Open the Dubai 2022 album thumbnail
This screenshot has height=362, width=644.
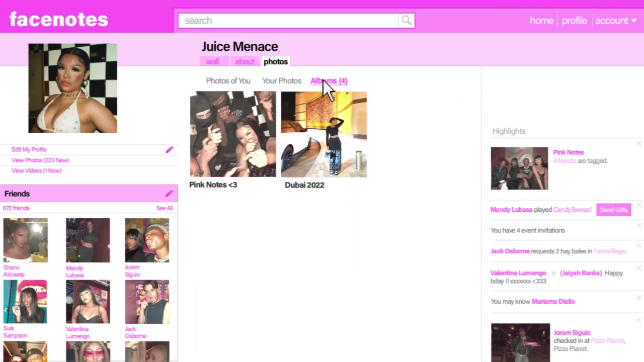pos(324,134)
